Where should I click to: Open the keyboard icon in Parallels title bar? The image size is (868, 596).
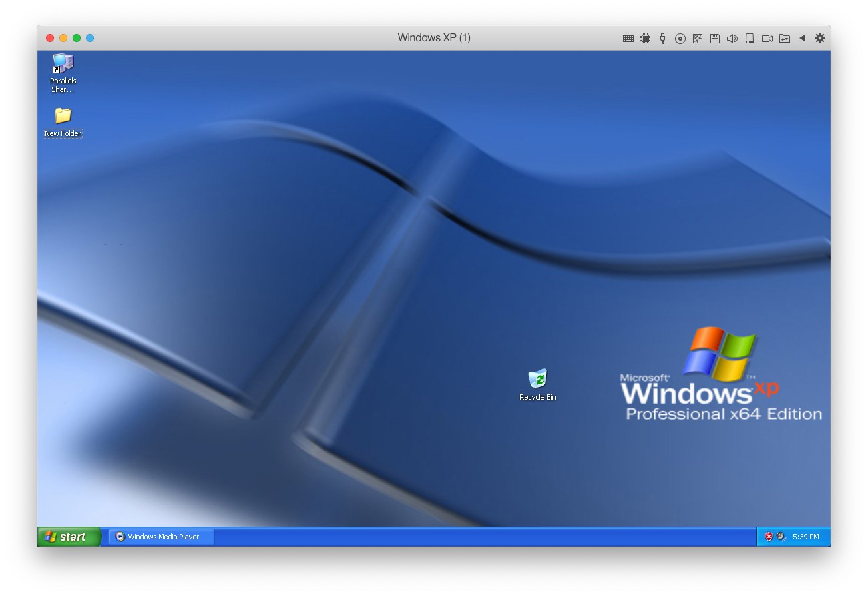[x=628, y=39]
